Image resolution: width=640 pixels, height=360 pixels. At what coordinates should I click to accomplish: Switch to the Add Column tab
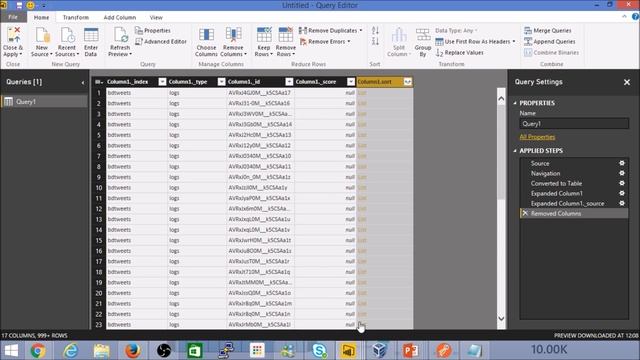coord(120,18)
